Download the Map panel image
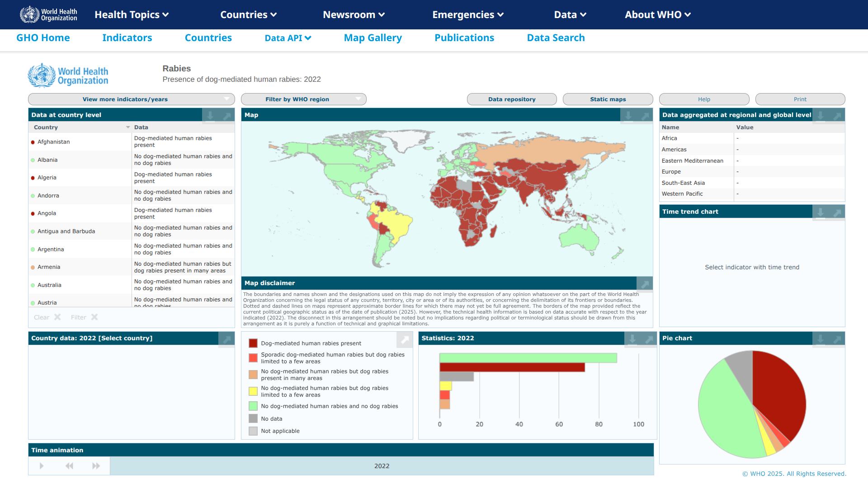 tap(628, 116)
